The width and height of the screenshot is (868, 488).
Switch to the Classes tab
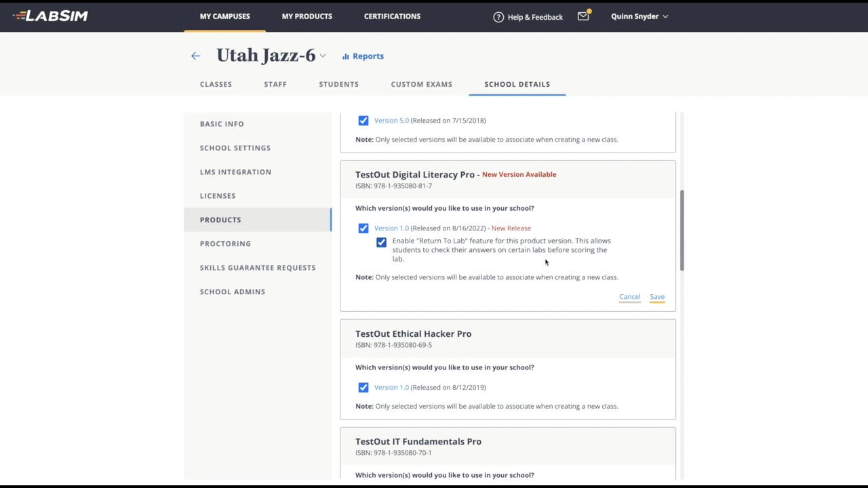point(216,84)
